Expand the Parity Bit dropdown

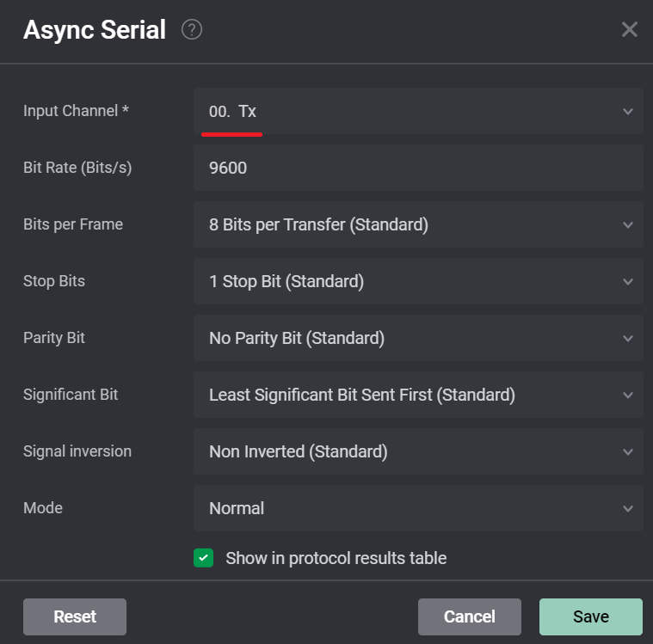pyautogui.click(x=417, y=338)
